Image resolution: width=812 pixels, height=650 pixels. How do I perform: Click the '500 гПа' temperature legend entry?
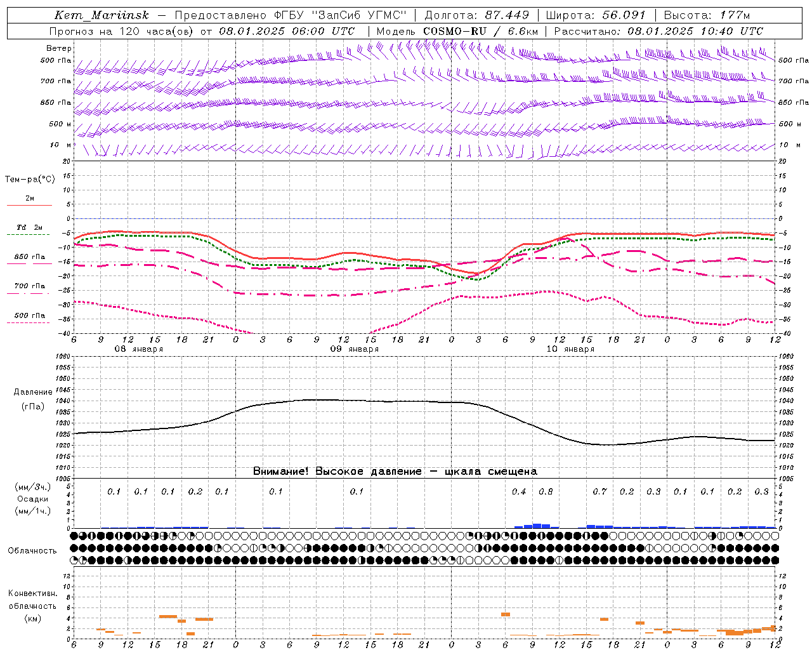click(x=30, y=315)
